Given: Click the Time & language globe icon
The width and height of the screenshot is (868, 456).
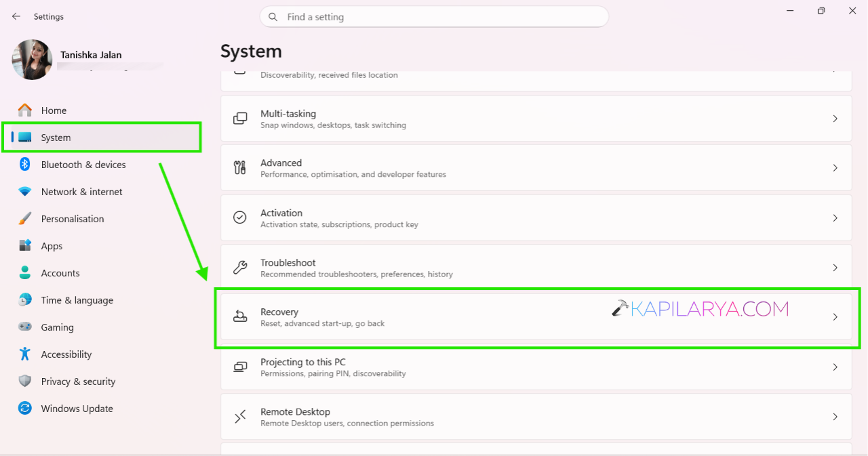Looking at the screenshot, I should (25, 299).
